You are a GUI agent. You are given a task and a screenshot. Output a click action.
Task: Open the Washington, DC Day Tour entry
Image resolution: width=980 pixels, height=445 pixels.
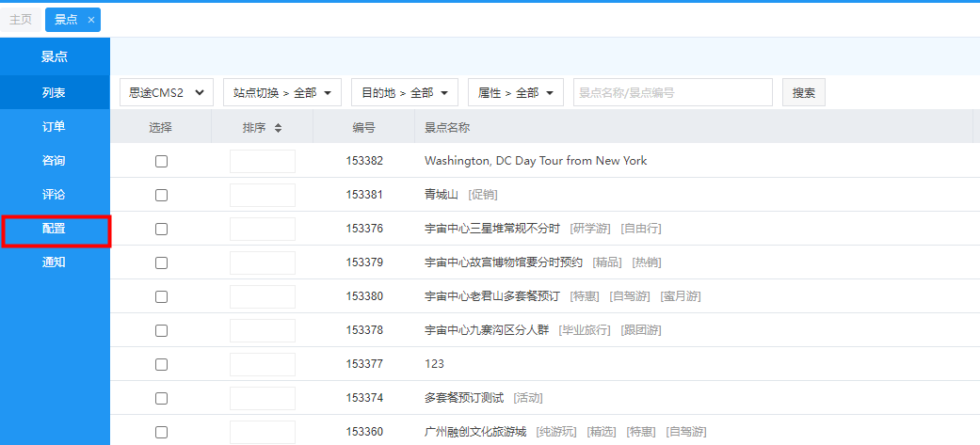[536, 161]
